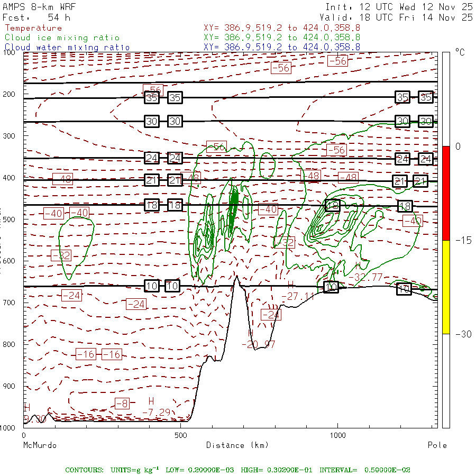This screenshot has width=476, height=476.
Task: Click the '0' colorbar tick label beside red segment
Action: 458,147
